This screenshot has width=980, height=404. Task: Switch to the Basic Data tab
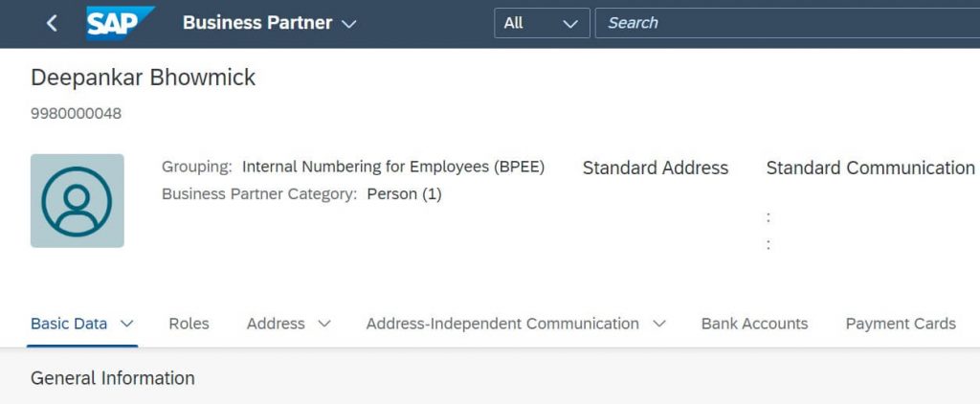[x=69, y=324]
